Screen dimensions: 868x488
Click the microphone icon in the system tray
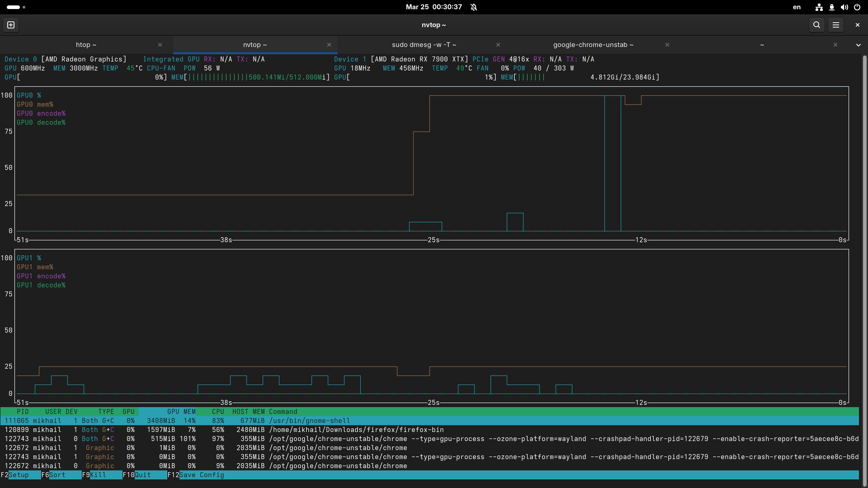point(832,7)
